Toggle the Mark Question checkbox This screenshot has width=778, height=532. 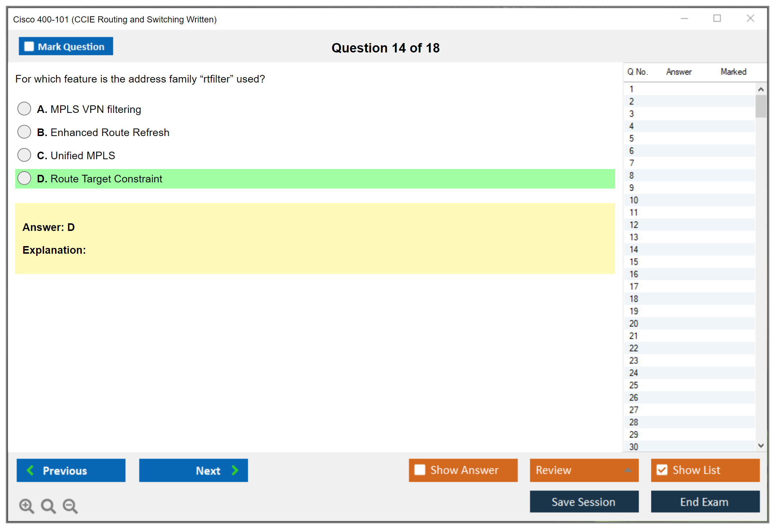(x=29, y=46)
